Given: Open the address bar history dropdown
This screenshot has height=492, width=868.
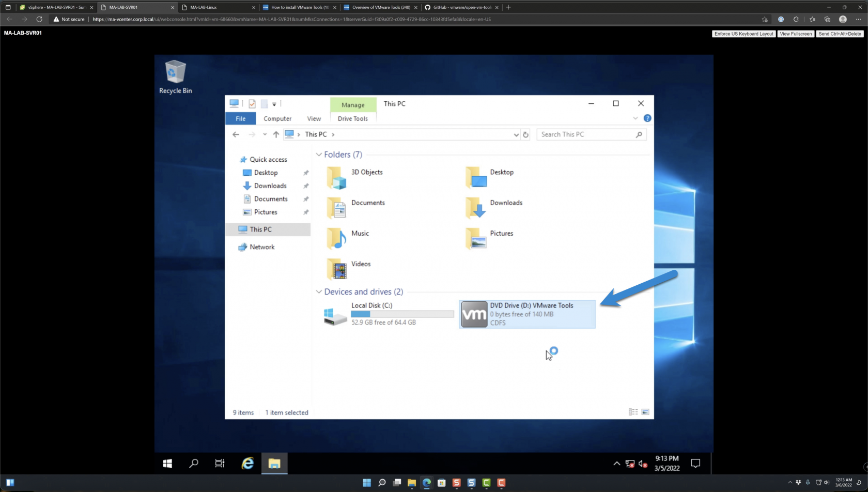Looking at the screenshot, I should coord(516,134).
